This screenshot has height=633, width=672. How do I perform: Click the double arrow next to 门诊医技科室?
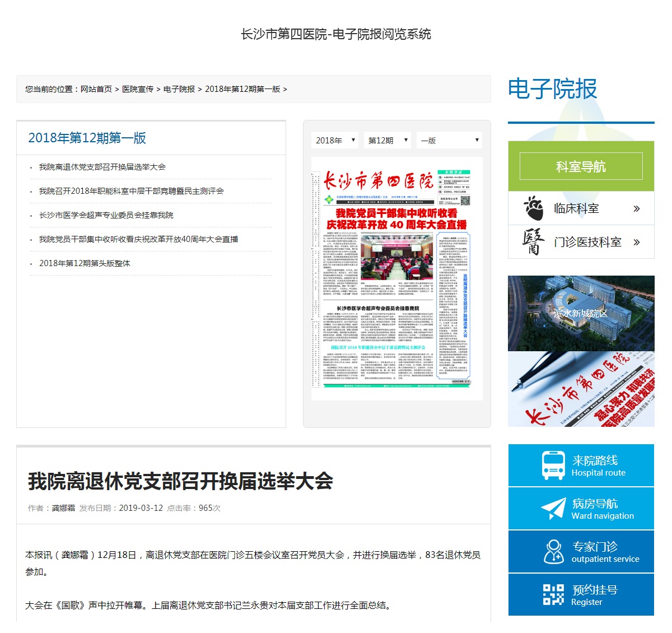[x=636, y=243]
